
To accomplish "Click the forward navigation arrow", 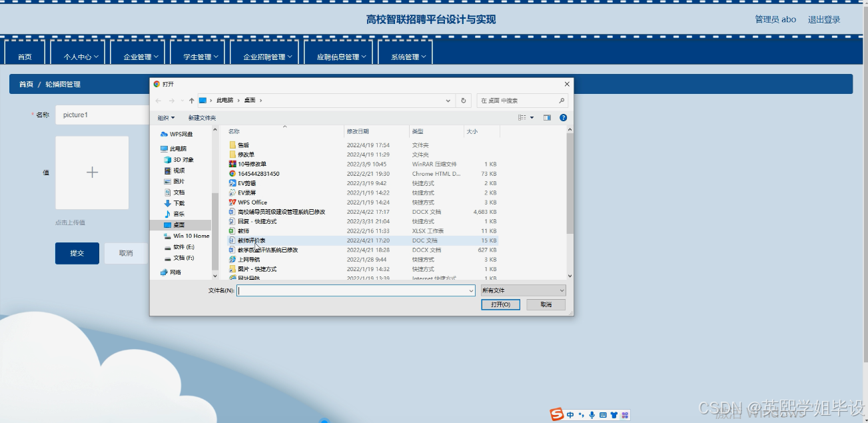I will click(171, 101).
